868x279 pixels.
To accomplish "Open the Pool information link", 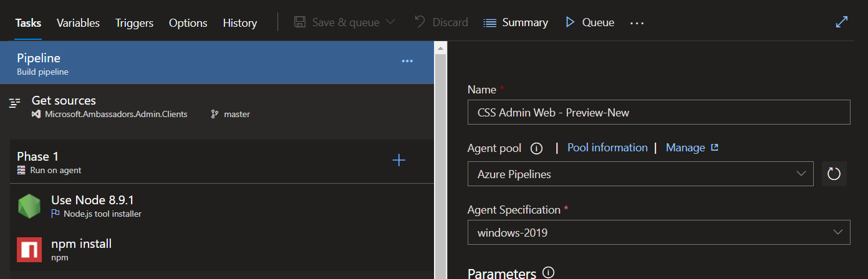I will click(607, 148).
